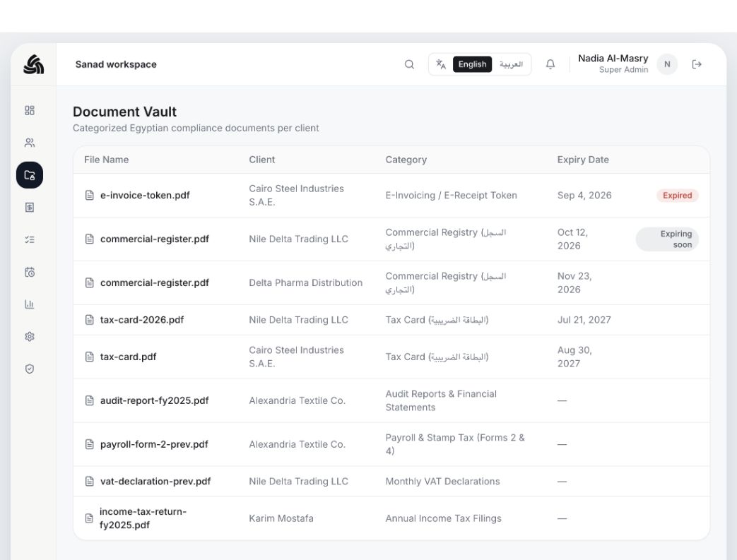Click the Expired status badge
This screenshot has height=560, width=737.
pyautogui.click(x=678, y=196)
